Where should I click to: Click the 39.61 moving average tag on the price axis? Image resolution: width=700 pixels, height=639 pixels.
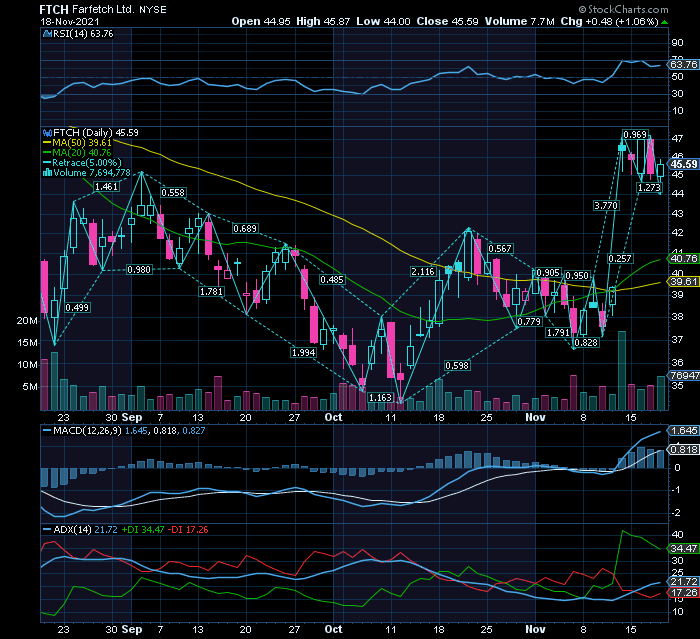click(683, 281)
